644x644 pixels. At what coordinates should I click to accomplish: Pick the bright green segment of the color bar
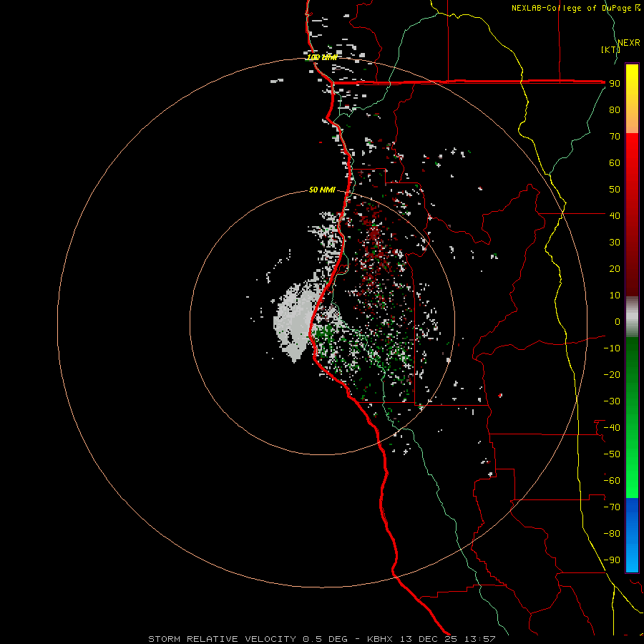coord(632,464)
